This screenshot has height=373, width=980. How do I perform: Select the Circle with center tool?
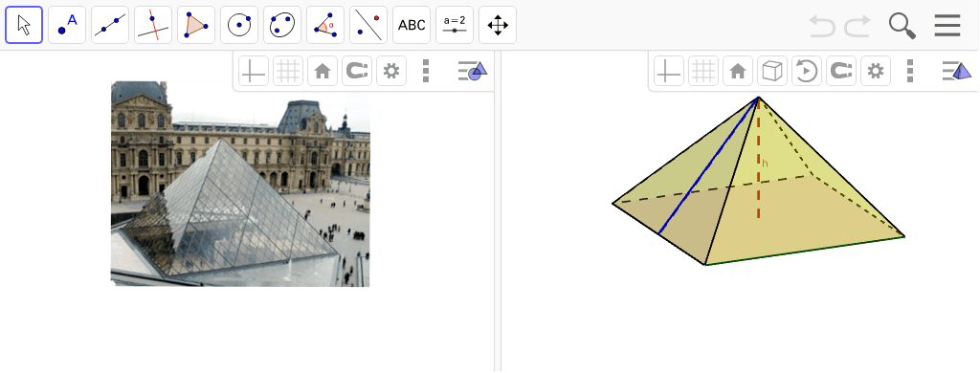coord(239,25)
